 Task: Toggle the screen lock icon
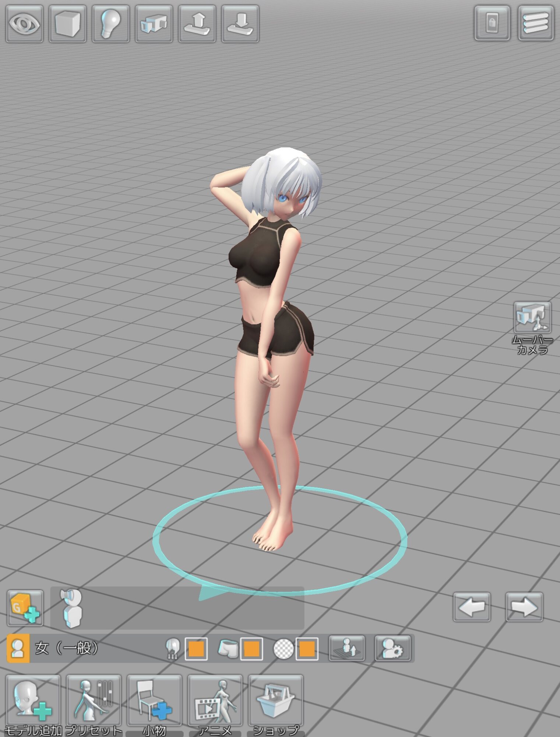(x=492, y=23)
